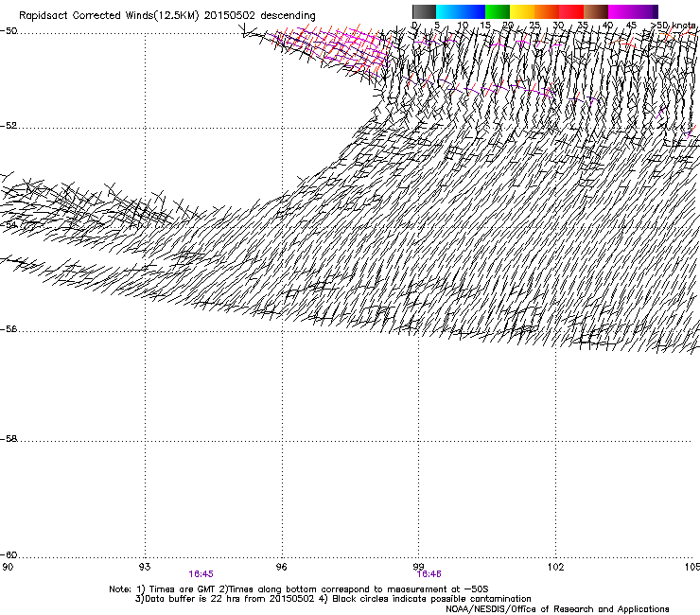Select the green 15-20 knots swatch
This screenshot has width=700, height=615.
point(498,11)
